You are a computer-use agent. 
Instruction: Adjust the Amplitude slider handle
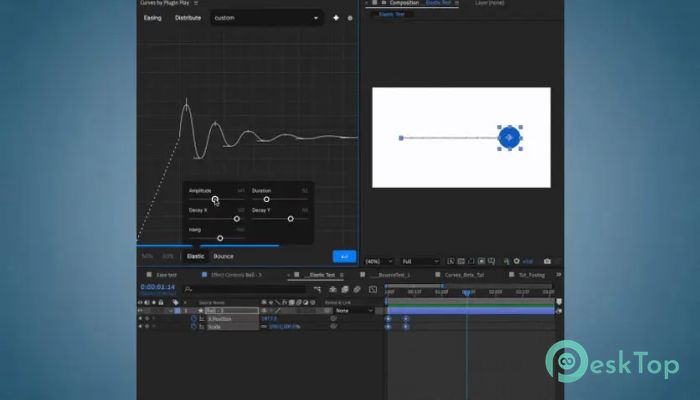click(x=215, y=199)
